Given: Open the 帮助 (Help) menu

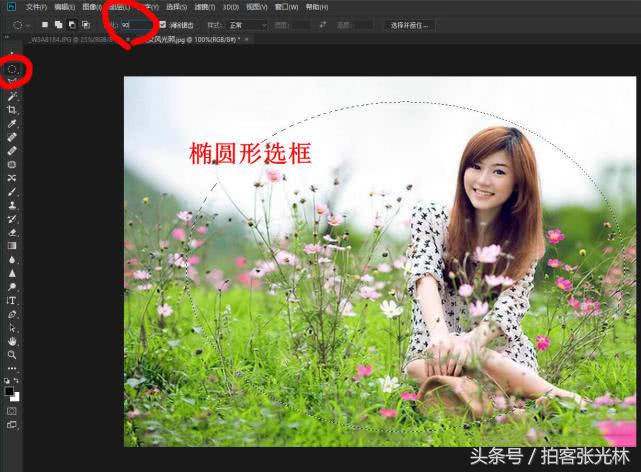Looking at the screenshot, I should point(317,7).
